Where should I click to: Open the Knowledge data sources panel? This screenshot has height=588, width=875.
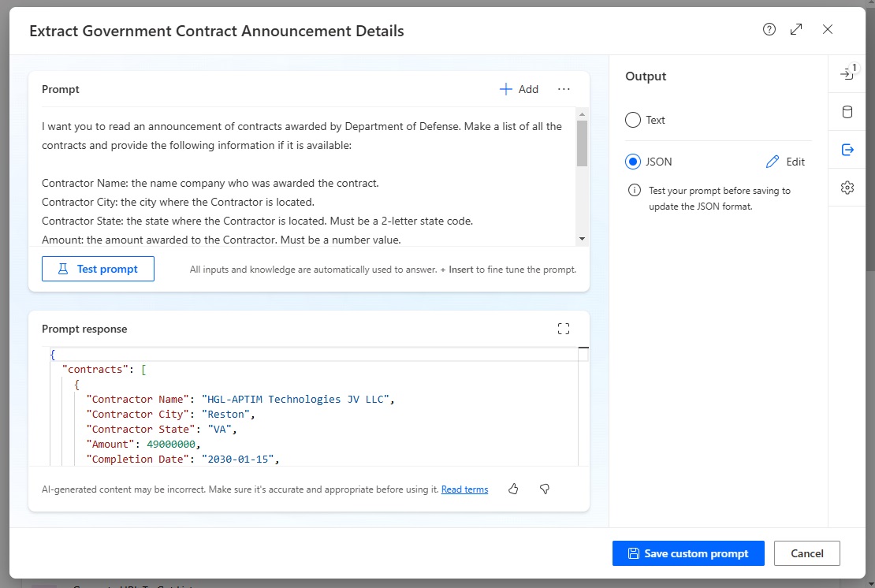[x=847, y=111]
